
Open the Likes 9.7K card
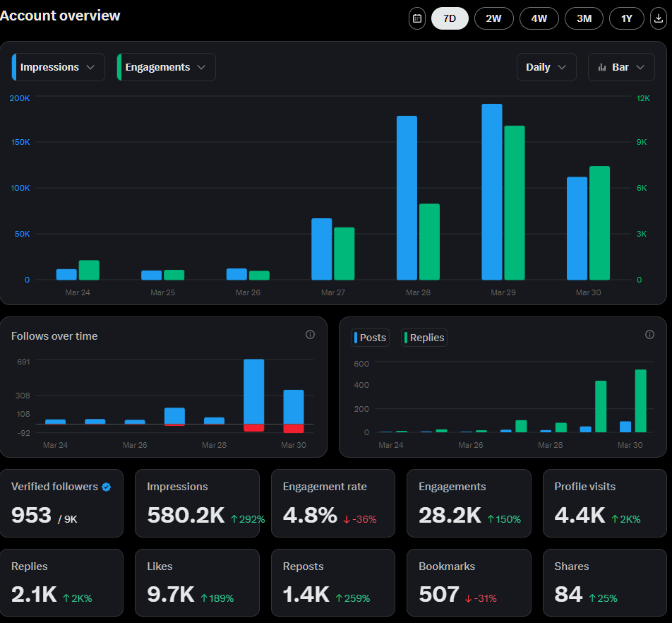(x=197, y=583)
